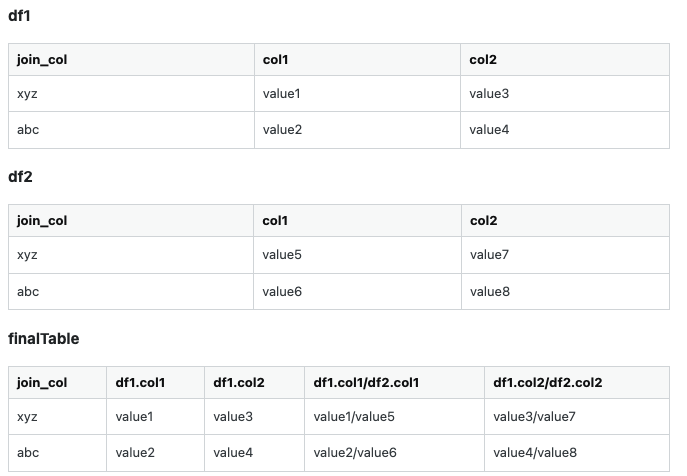Click join_col header in df1 table
Image resolution: width=687 pixels, height=476 pixels.
tap(131, 60)
